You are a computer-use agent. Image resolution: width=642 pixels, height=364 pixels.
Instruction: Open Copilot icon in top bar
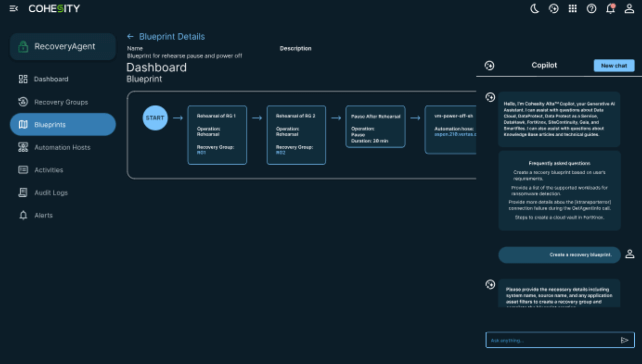[x=554, y=9]
